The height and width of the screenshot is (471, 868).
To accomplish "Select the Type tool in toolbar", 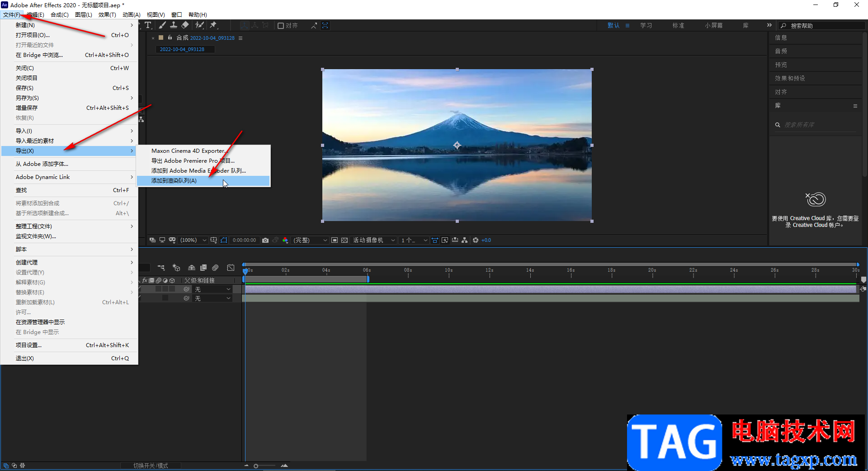I will [148, 25].
